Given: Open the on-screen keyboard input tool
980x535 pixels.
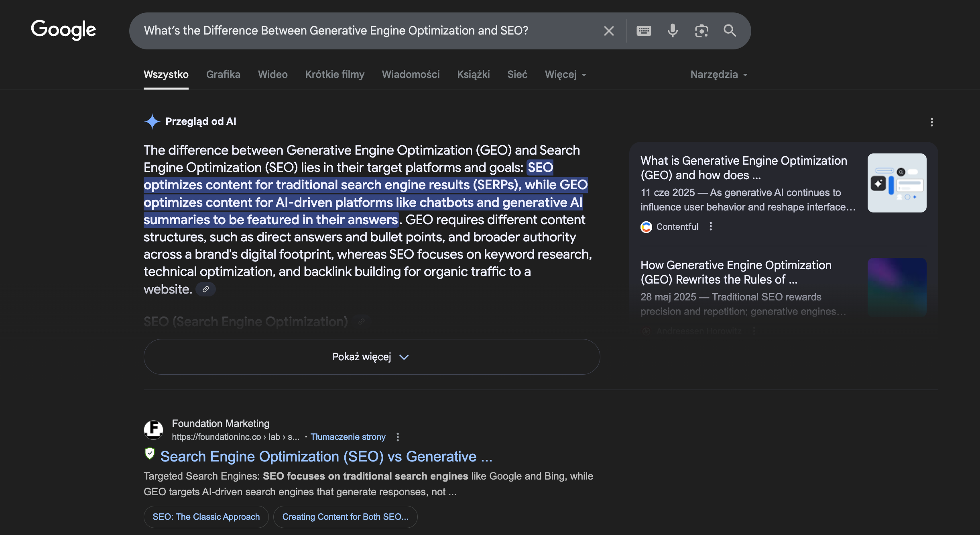Looking at the screenshot, I should coord(644,31).
